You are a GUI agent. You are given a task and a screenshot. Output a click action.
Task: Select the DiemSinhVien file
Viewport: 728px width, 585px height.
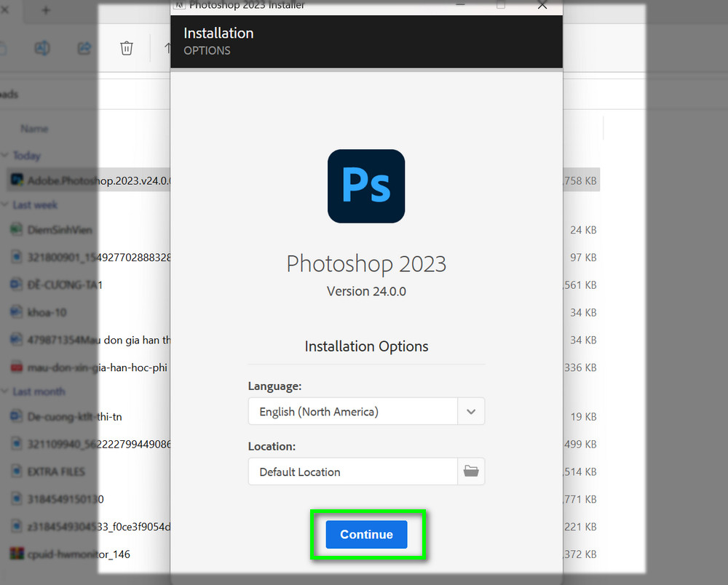(x=60, y=230)
